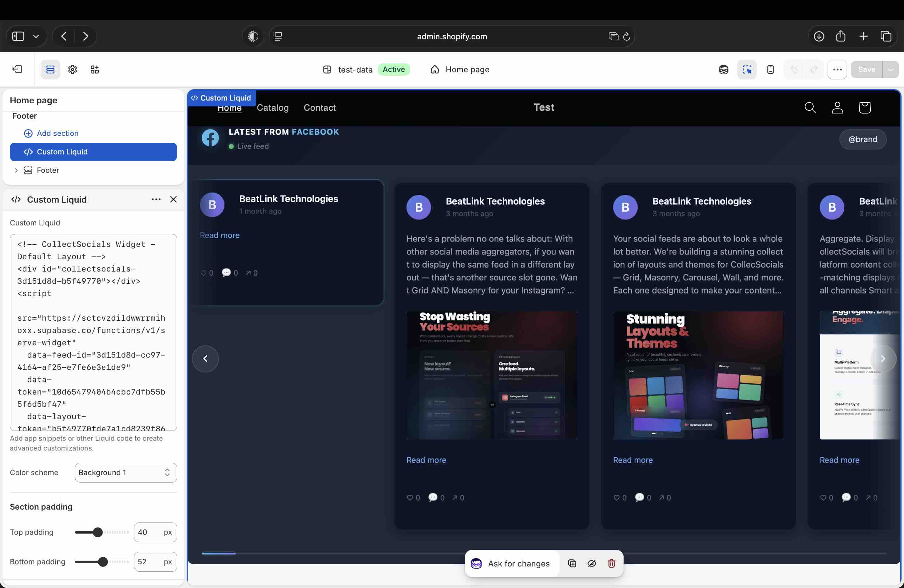Go forward in Safari

coord(85,37)
